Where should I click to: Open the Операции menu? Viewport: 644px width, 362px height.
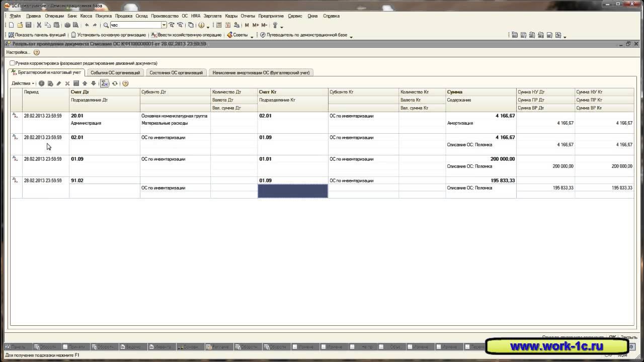[x=54, y=16]
